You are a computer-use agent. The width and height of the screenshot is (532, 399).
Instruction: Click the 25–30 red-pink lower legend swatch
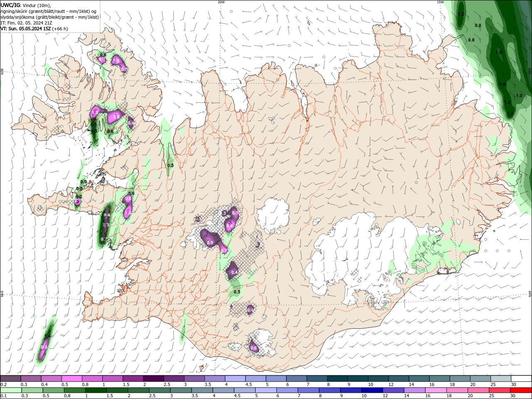[x=500, y=390]
